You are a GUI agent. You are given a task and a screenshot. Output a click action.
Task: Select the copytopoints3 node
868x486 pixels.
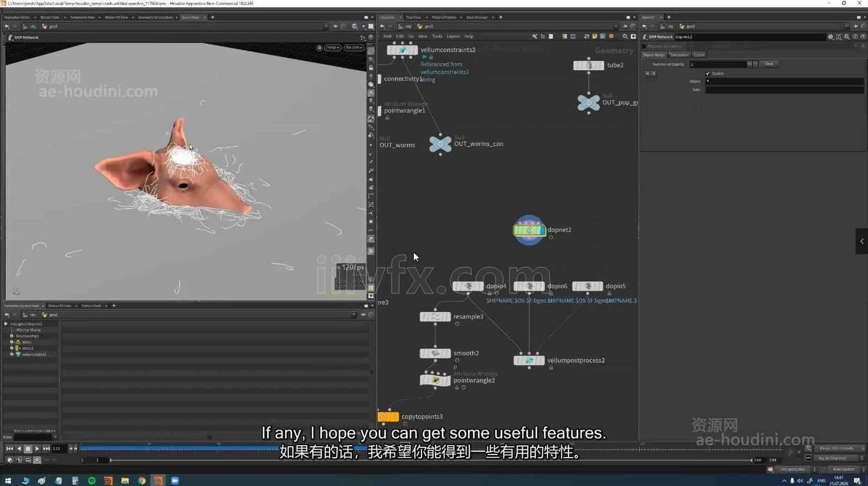[388, 417]
